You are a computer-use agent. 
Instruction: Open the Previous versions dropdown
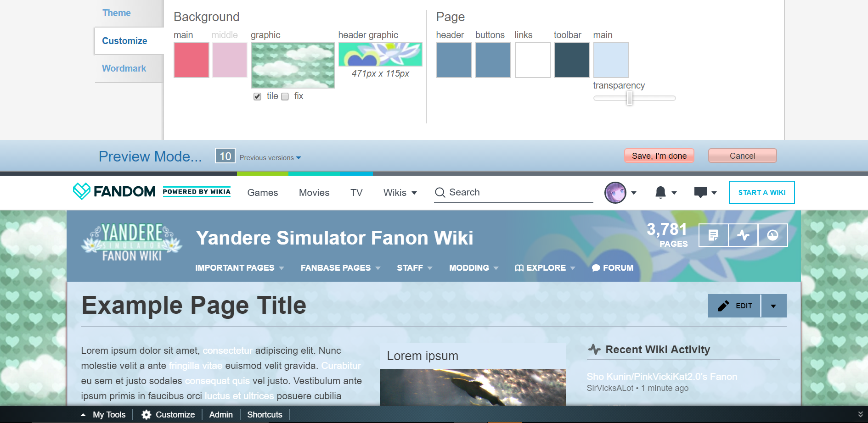270,157
